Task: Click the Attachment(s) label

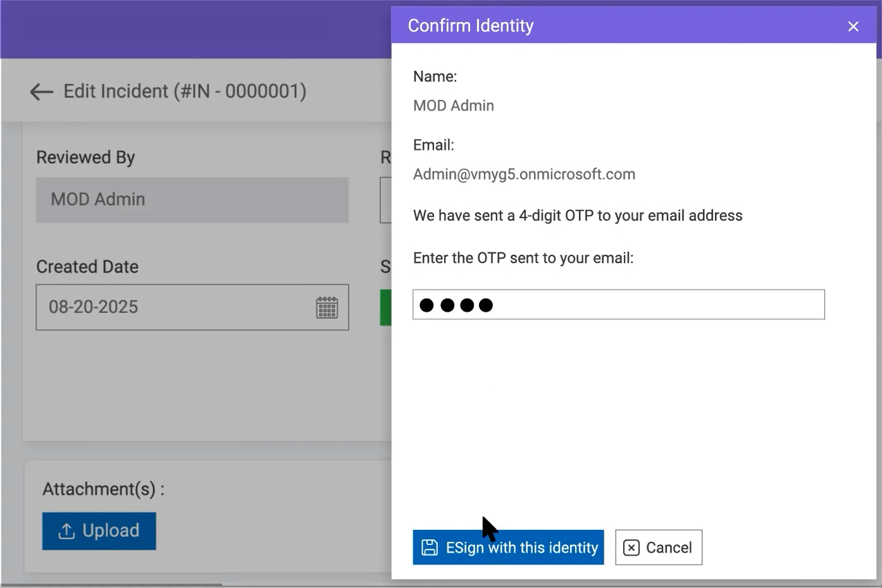Action: (x=103, y=489)
